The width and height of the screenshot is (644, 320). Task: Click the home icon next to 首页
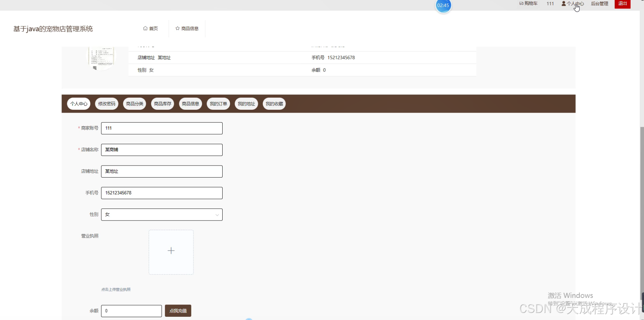click(x=145, y=28)
